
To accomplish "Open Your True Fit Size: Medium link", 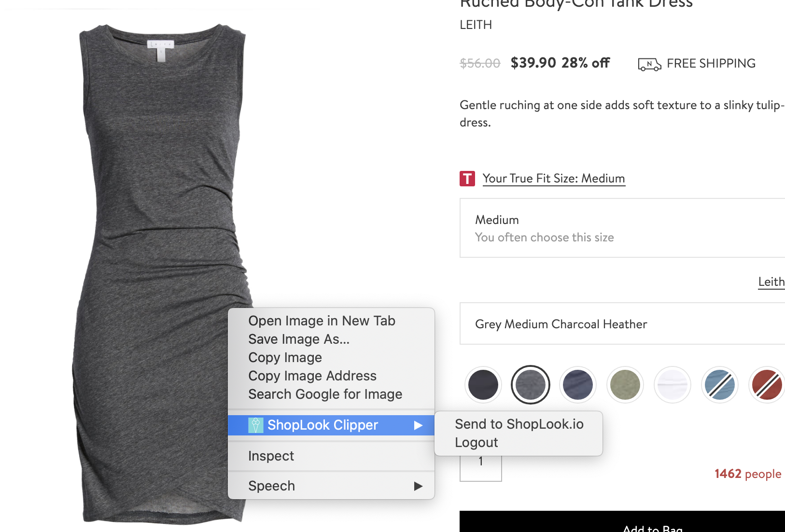I will point(554,179).
